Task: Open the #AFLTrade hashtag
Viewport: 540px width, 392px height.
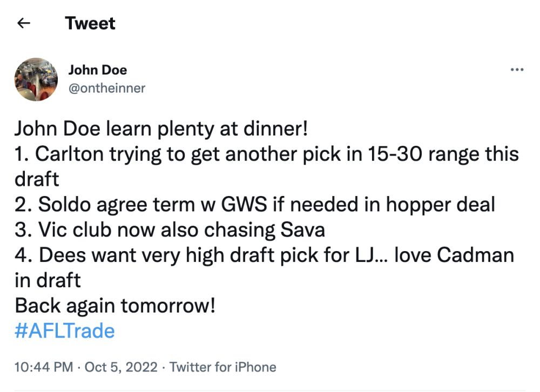Action: click(65, 331)
